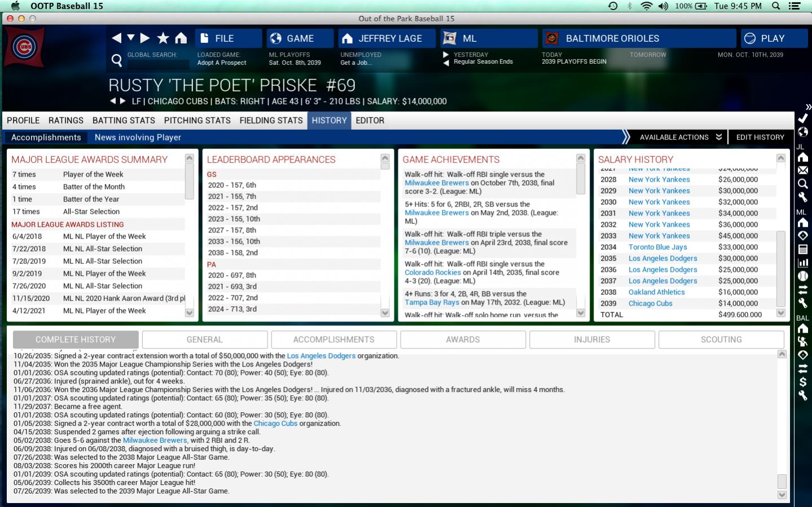Image resolution: width=812 pixels, height=507 pixels.
Task: Click the dollar sign icon under BAL
Action: [x=803, y=382]
